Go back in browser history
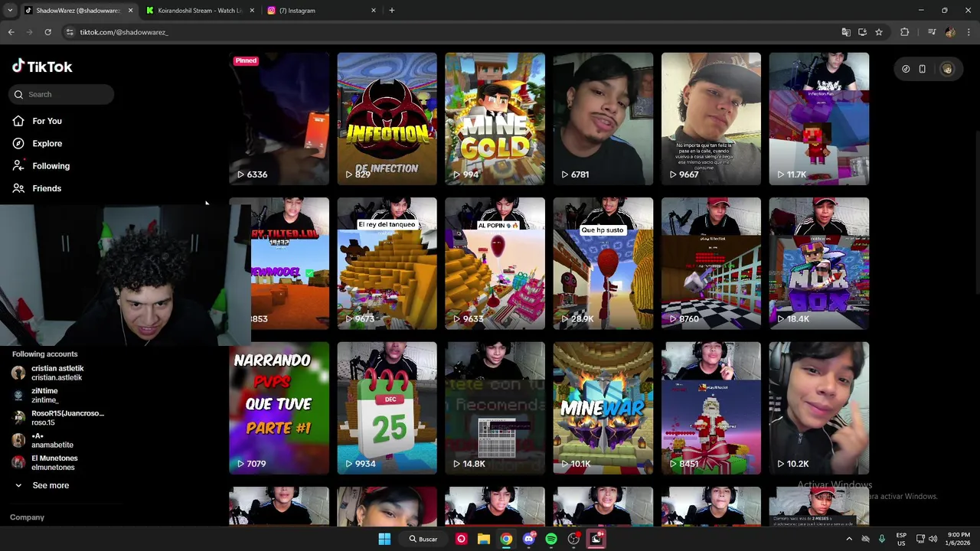This screenshot has height=551, width=980. tap(11, 32)
